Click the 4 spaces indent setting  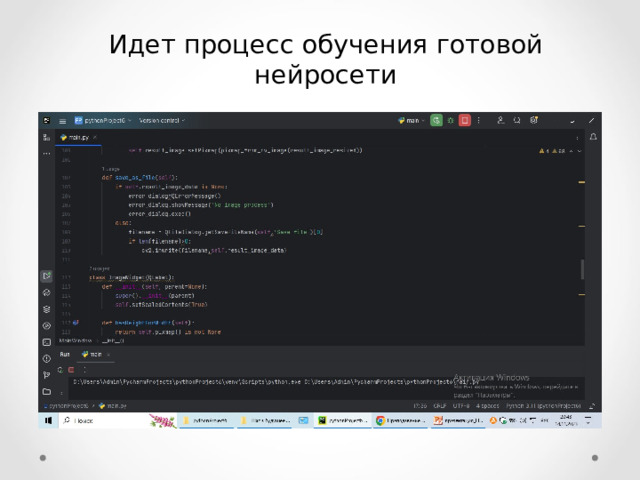pos(487,406)
